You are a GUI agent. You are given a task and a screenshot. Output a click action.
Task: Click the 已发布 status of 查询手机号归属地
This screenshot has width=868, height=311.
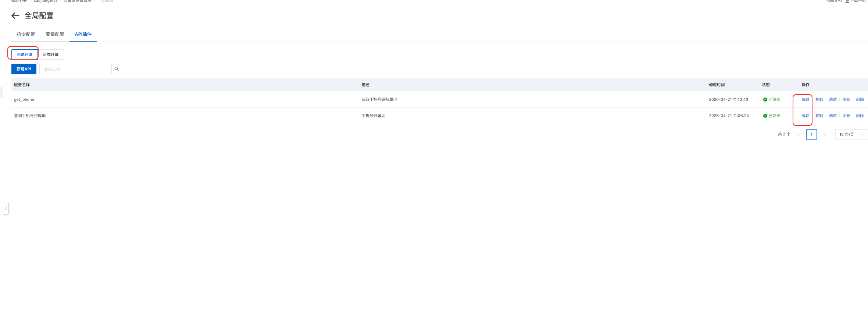(x=772, y=116)
